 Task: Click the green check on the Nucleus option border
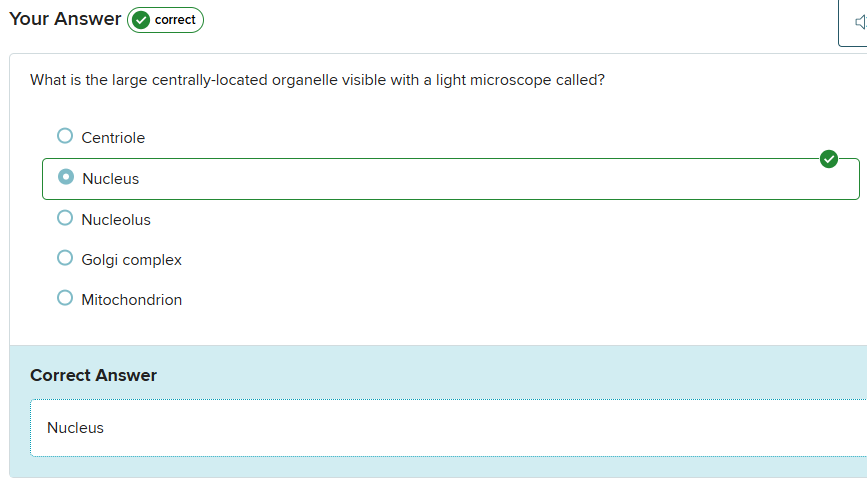[x=828, y=159]
